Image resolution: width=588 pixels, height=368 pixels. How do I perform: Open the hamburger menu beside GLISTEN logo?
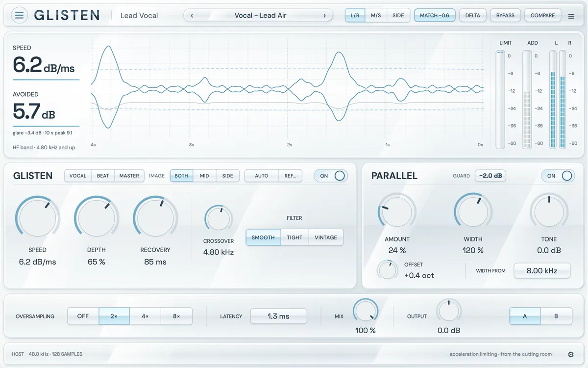click(x=19, y=15)
